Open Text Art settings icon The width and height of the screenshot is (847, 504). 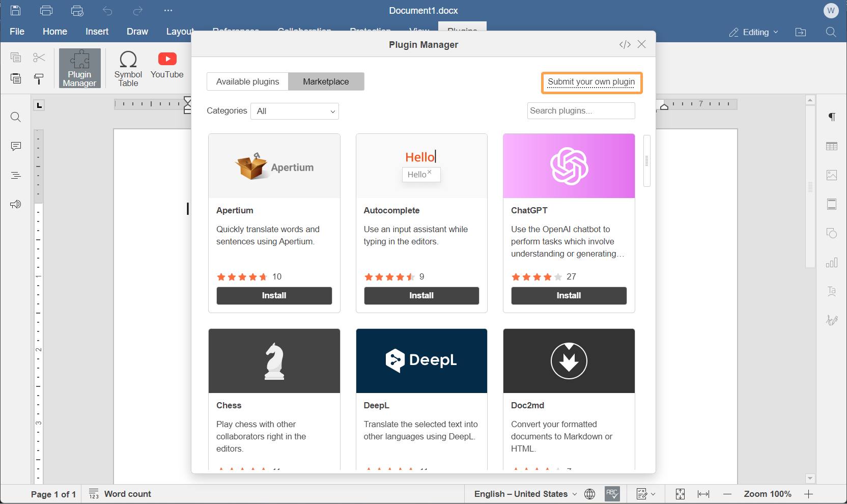[832, 291]
